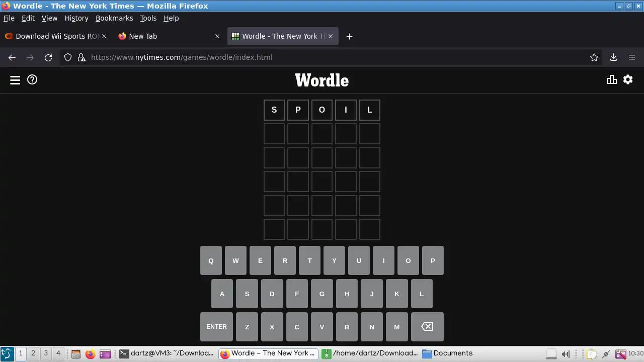
Task: Open the View menu
Action: tap(49, 18)
